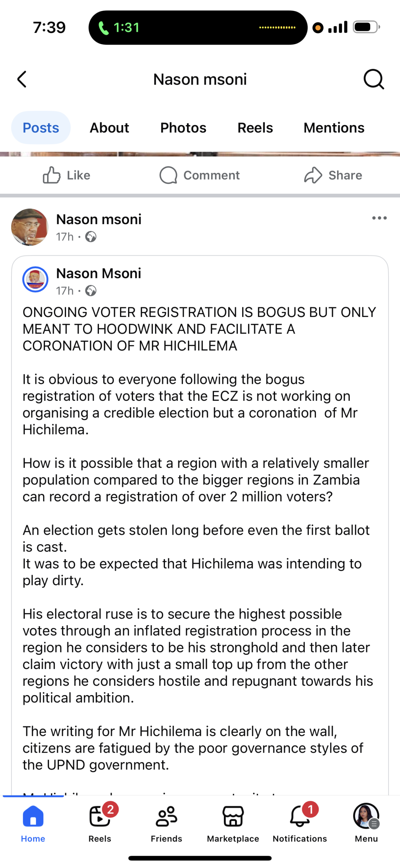Select the Mentions tab
This screenshot has width=400, height=868.
pos(334,128)
